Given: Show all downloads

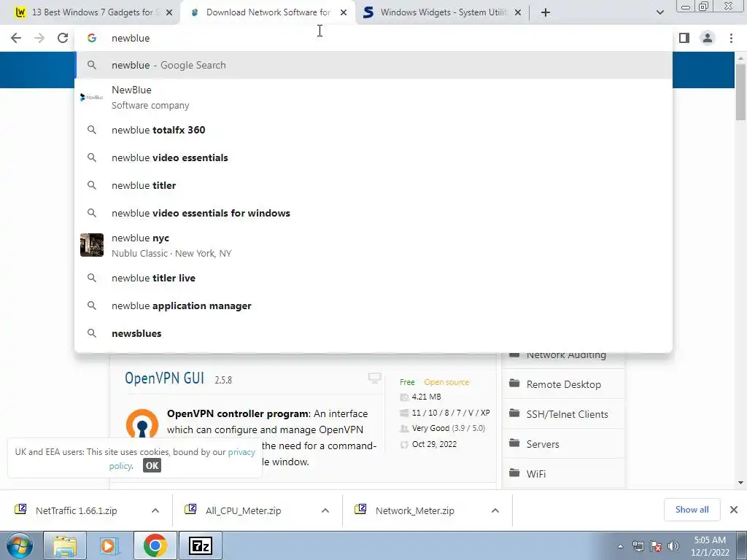Looking at the screenshot, I should click(x=692, y=510).
